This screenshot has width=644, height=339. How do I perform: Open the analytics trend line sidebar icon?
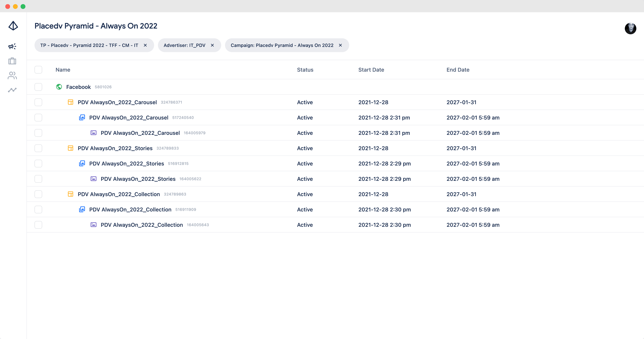point(12,90)
